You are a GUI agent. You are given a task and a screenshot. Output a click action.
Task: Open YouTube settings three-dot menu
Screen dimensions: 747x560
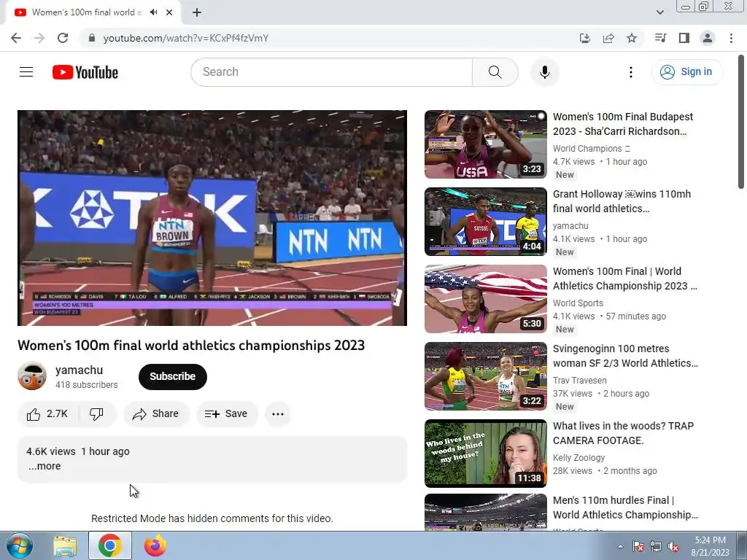click(631, 72)
